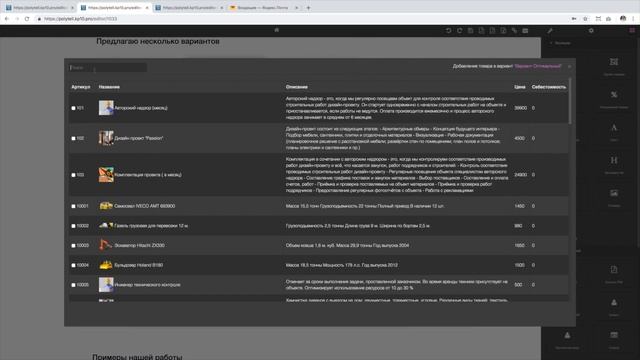
Task: Click price 39900 in first row
Action: [520, 108]
